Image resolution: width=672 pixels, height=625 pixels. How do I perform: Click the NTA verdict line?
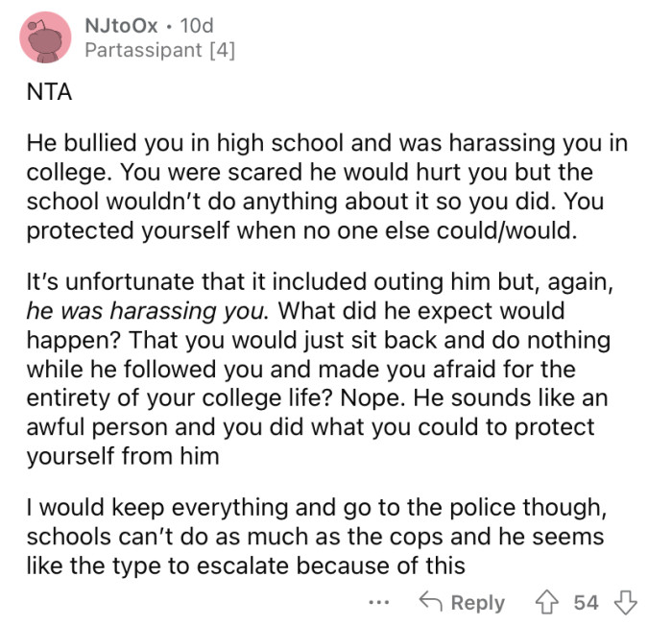49,92
